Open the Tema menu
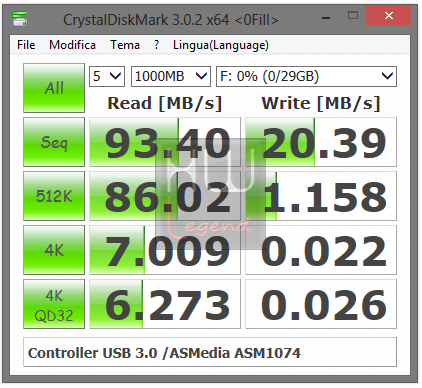The height and width of the screenshot is (388, 422). pyautogui.click(x=125, y=45)
